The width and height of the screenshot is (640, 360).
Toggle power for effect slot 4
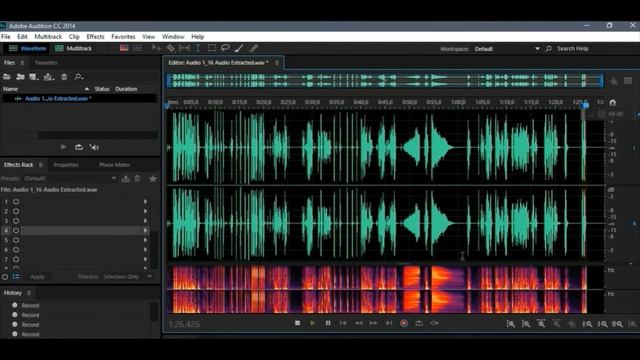pyautogui.click(x=16, y=230)
